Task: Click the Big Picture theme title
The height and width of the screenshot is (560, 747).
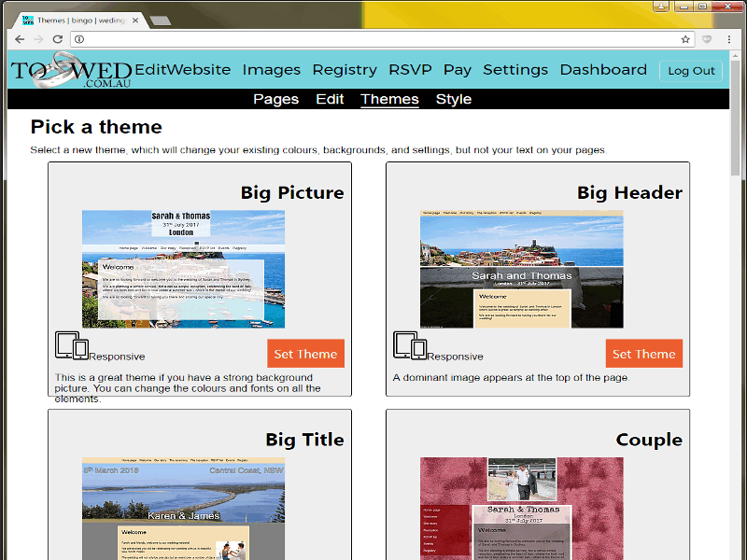Action: [292, 193]
